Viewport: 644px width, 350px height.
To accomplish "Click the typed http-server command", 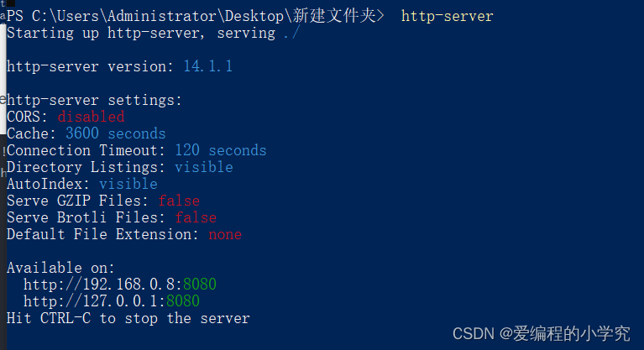I will [447, 16].
